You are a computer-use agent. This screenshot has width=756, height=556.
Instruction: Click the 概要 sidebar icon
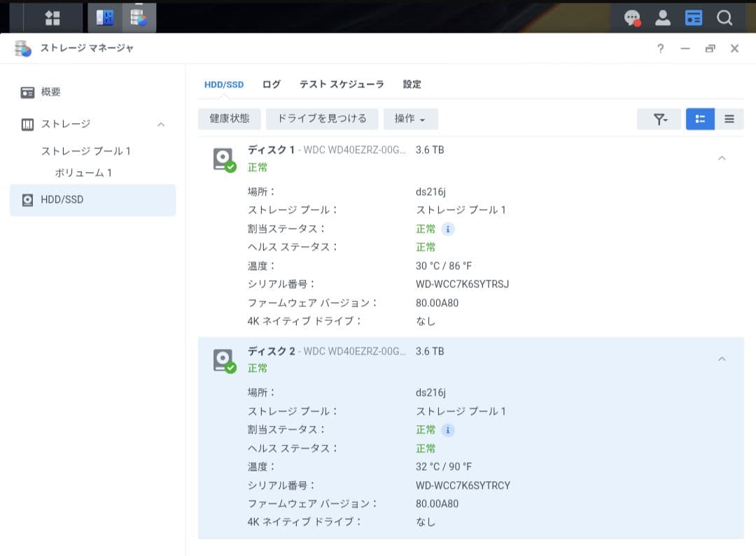[x=27, y=92]
